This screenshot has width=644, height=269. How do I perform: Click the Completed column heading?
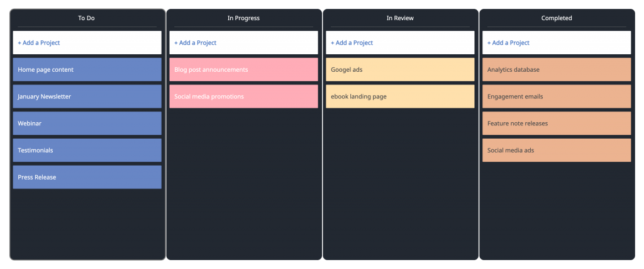(x=557, y=18)
